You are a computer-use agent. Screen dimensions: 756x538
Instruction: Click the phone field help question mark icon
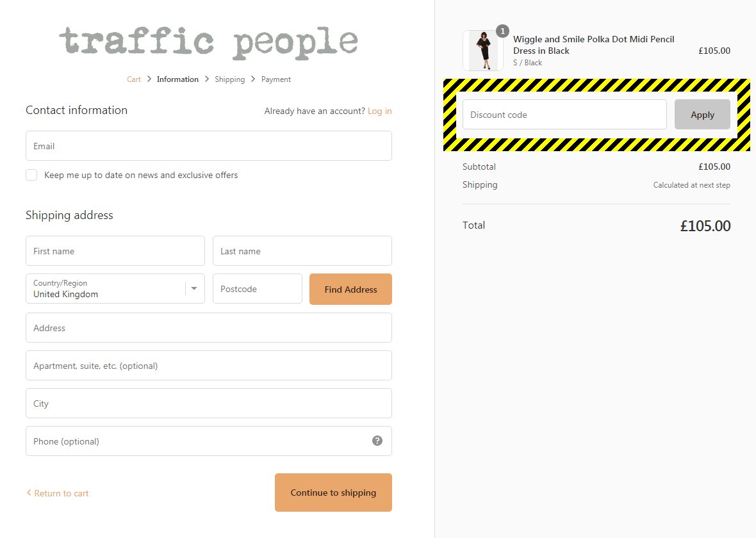point(377,441)
